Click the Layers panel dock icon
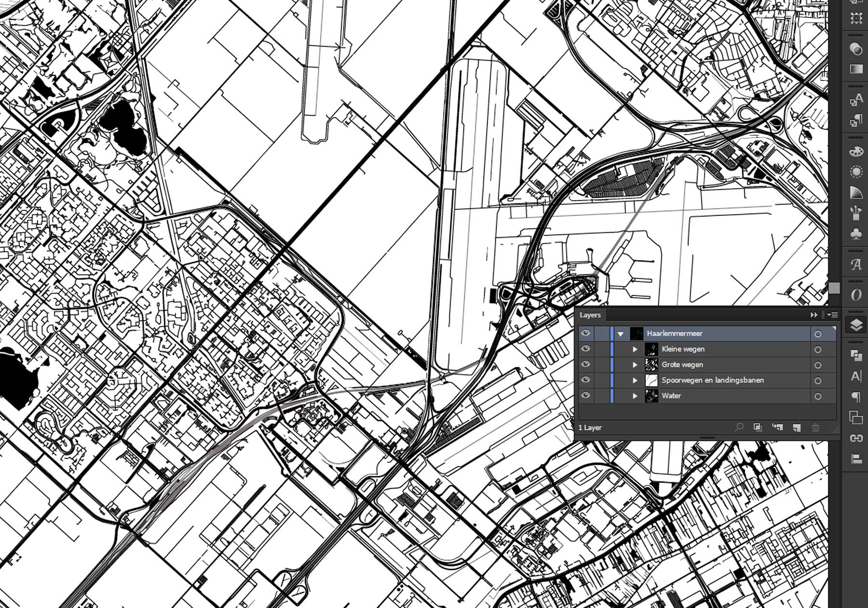 [x=856, y=325]
